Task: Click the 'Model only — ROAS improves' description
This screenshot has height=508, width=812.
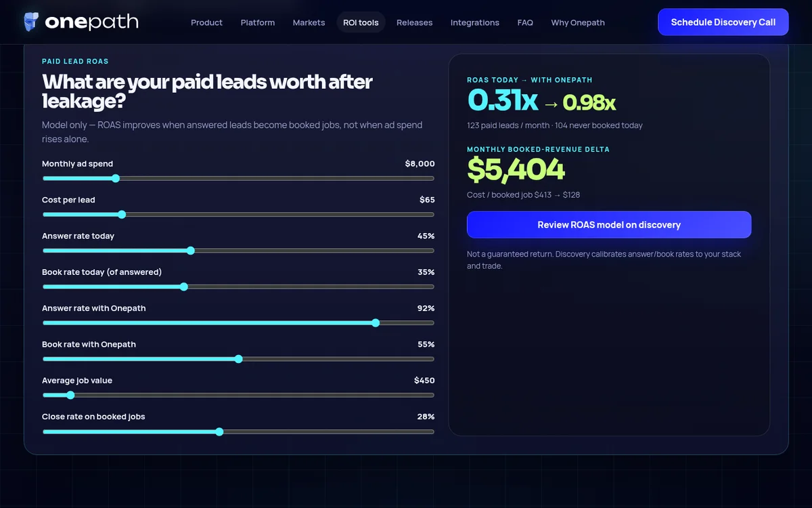Action: click(x=232, y=131)
